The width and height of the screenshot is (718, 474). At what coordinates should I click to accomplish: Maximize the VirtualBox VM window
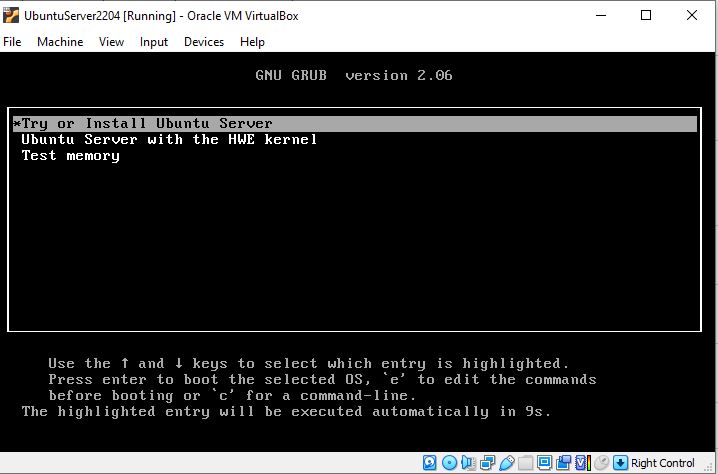click(646, 16)
